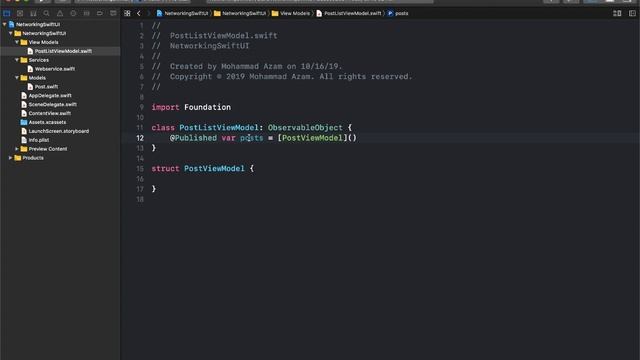
Task: Click [PostViewModel] type on line 12
Action: [312, 138]
